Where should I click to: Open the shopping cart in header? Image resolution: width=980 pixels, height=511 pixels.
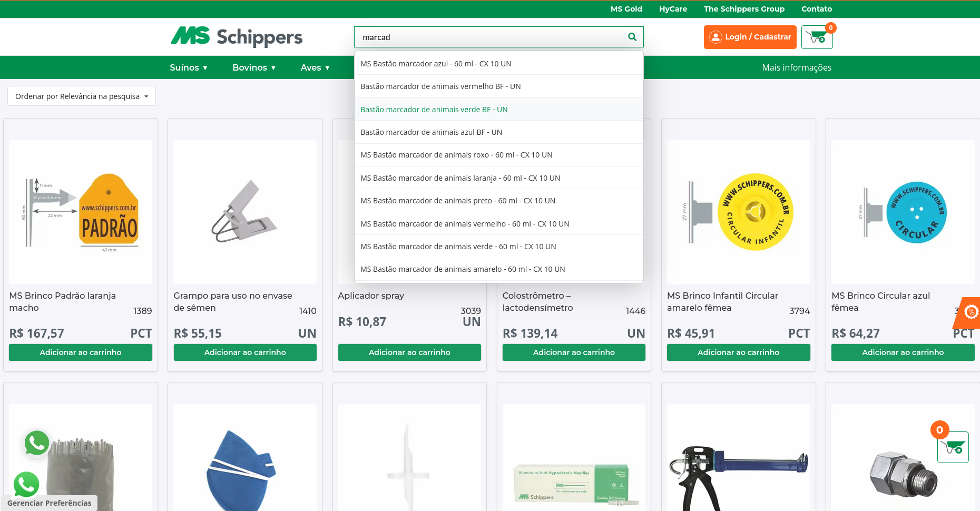(x=817, y=37)
